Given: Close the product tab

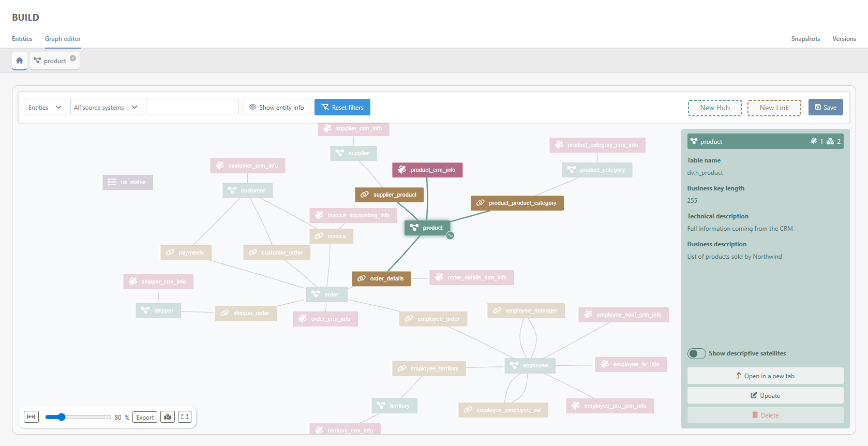Looking at the screenshot, I should pyautogui.click(x=73, y=58).
